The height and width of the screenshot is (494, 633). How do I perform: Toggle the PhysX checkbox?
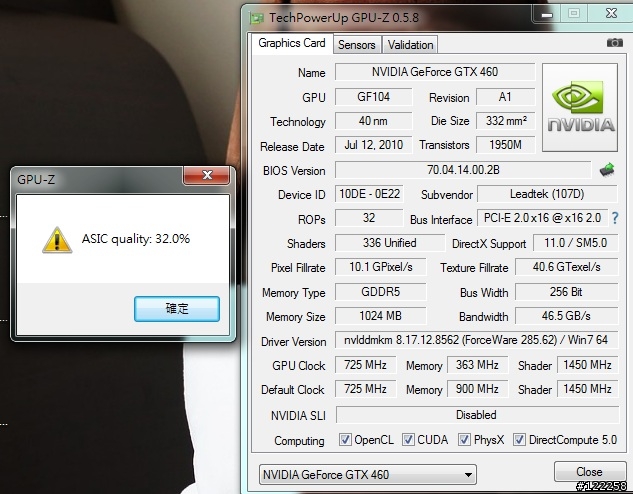[464, 440]
